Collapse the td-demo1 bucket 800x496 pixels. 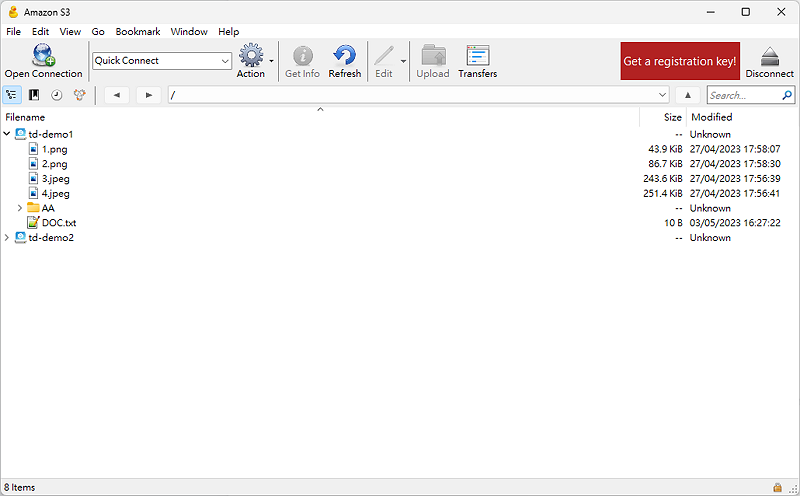(7, 134)
